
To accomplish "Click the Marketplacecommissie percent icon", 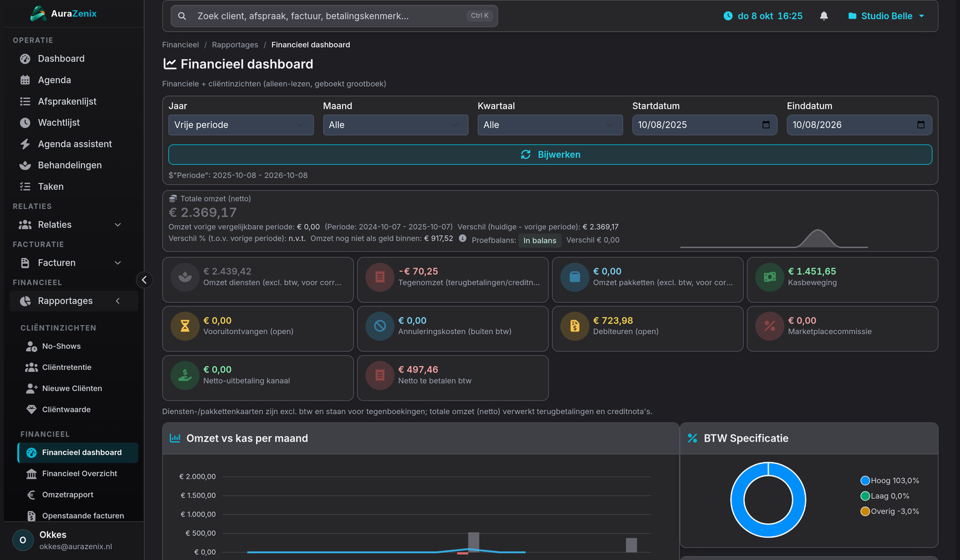I will click(769, 326).
